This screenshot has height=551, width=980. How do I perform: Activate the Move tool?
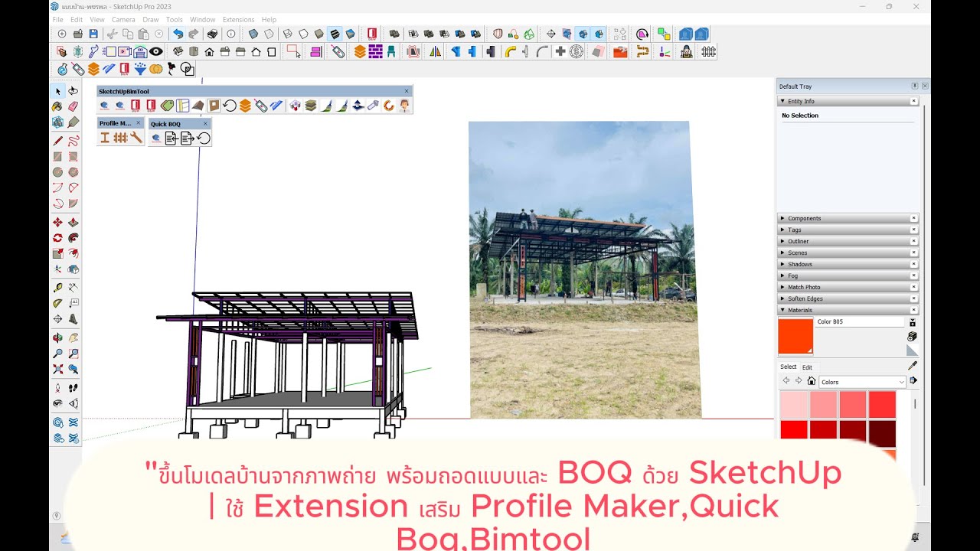coord(57,222)
